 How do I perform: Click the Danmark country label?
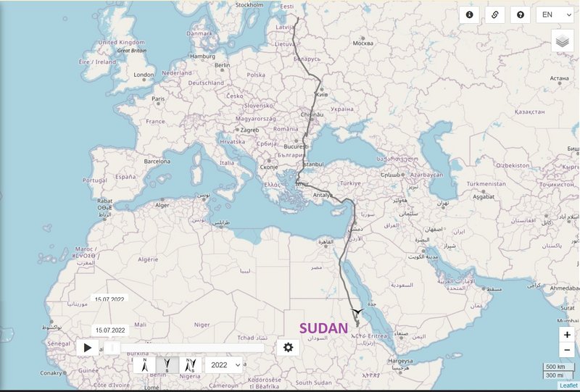(199, 33)
